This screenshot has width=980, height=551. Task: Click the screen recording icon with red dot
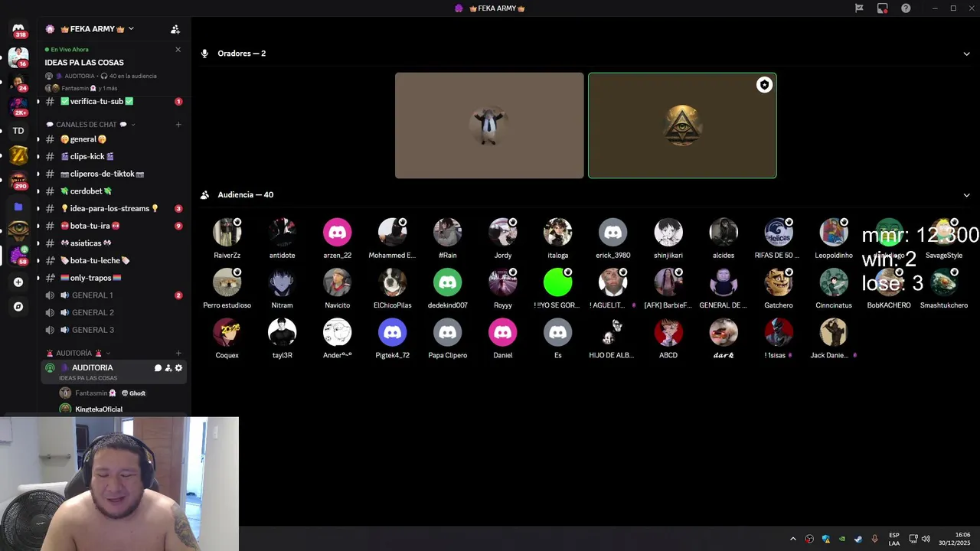click(883, 8)
